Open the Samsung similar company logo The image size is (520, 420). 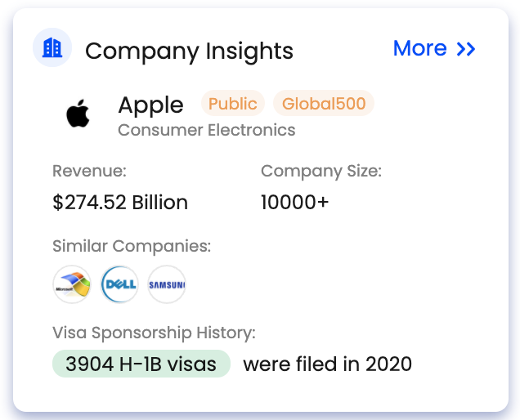167,285
